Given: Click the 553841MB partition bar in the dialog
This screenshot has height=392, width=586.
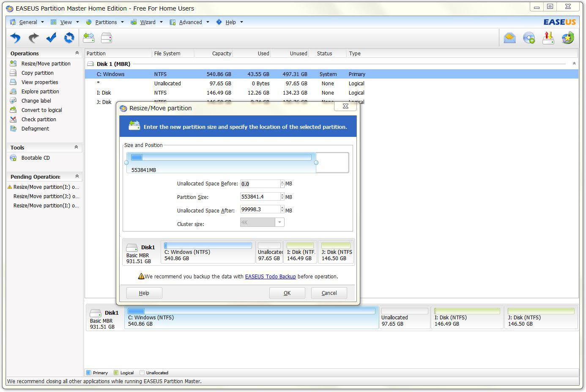Looking at the screenshot, I should [x=221, y=163].
